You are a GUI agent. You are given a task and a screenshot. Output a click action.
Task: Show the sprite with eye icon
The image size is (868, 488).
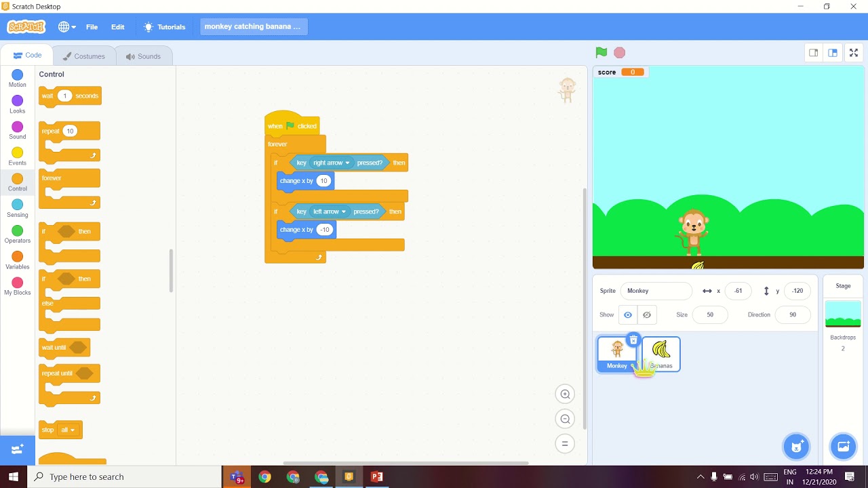(628, 314)
